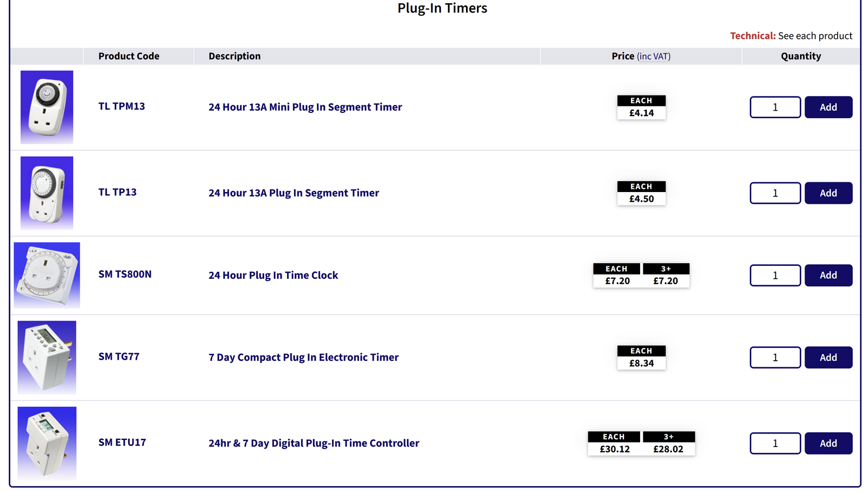Viewport: 868px width, 492px height.
Task: Select the SM TS800N quantity input
Action: click(775, 276)
